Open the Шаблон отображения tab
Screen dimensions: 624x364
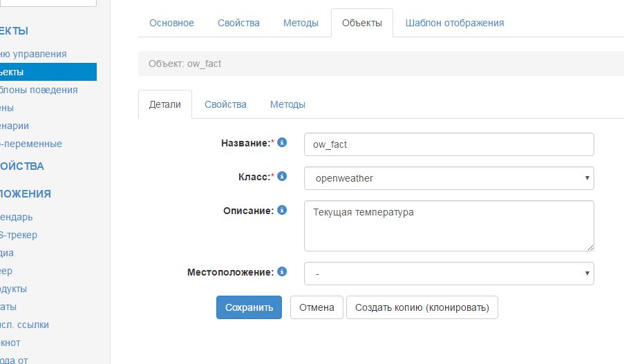pyautogui.click(x=455, y=23)
